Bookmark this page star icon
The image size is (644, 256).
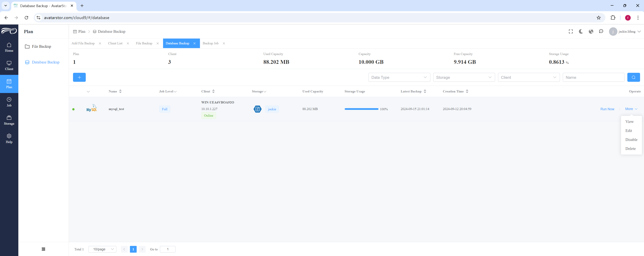599,18
